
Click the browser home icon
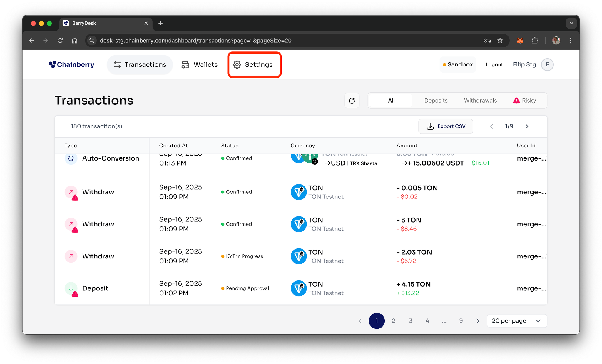(x=75, y=41)
